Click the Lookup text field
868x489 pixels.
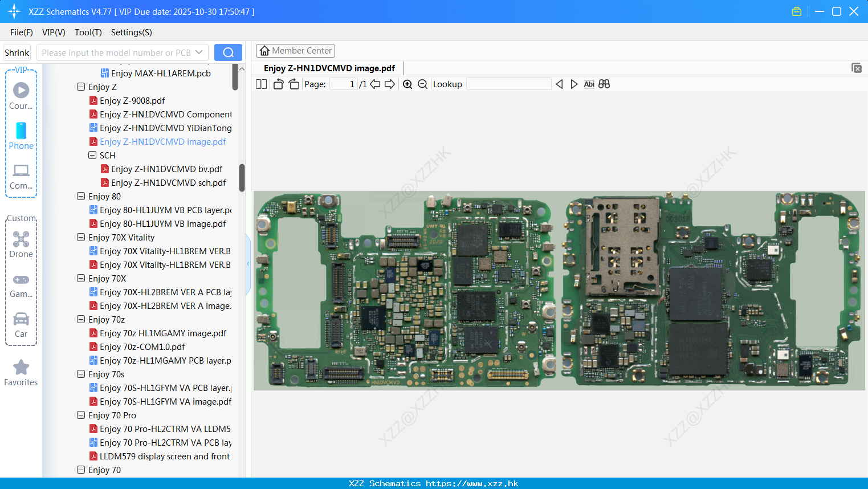(x=509, y=84)
